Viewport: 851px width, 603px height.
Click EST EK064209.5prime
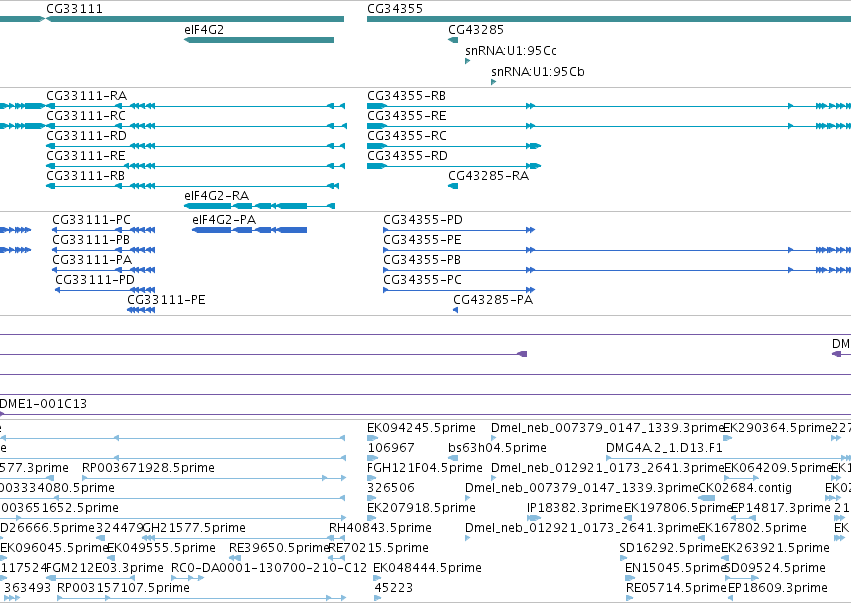pos(741,478)
